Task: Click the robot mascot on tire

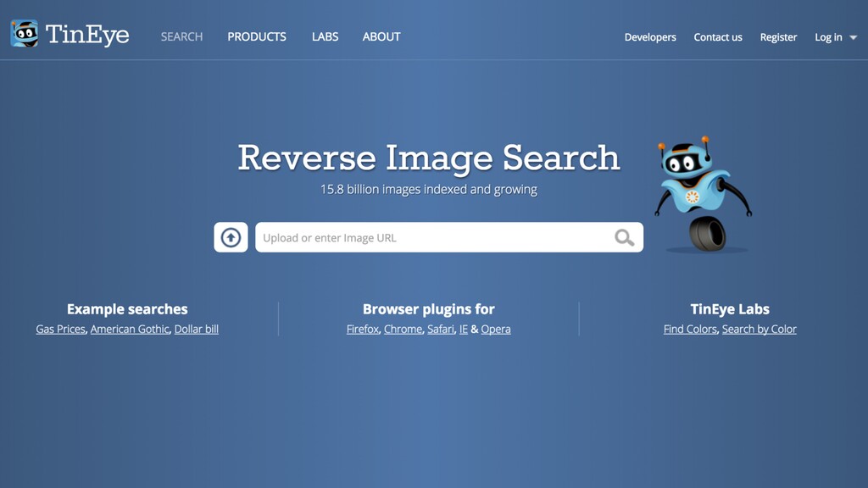Action: 703,195
